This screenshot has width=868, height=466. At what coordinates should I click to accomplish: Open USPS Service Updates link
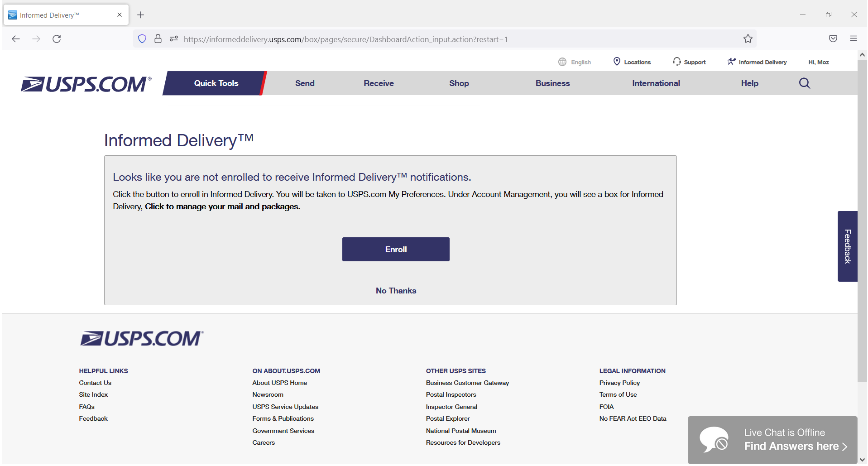tap(285, 407)
